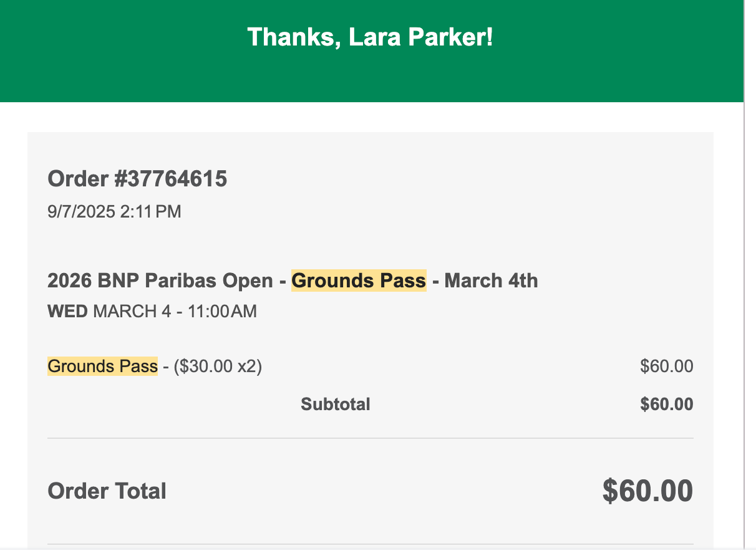This screenshot has height=556, width=756.
Task: Click the highlighted "Grounds Pass" in the event title
Action: click(x=359, y=280)
